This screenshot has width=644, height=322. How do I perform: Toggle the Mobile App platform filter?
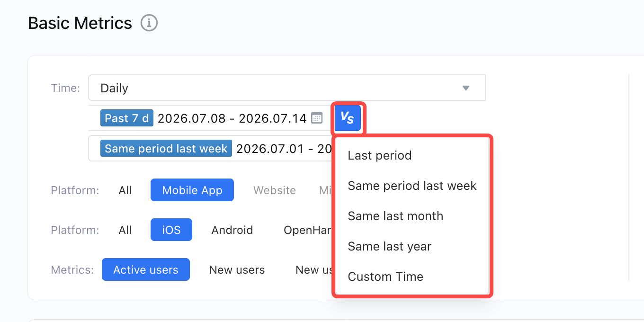coord(192,190)
